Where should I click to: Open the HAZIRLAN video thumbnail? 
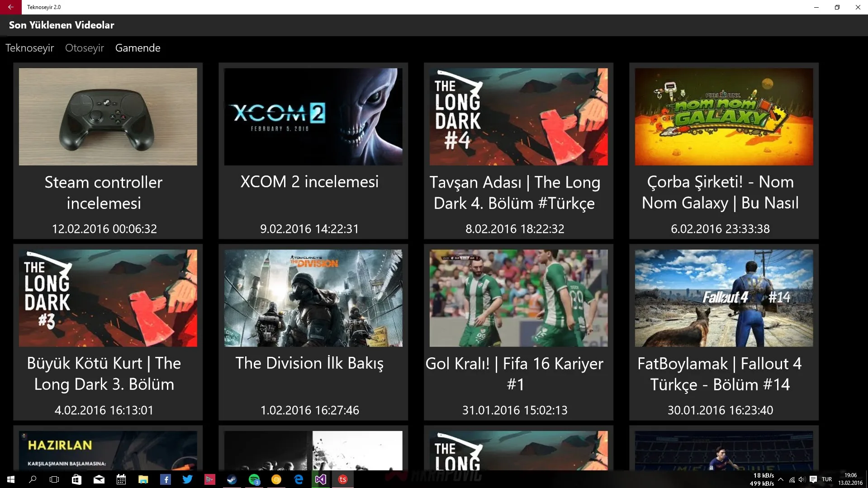(x=108, y=450)
